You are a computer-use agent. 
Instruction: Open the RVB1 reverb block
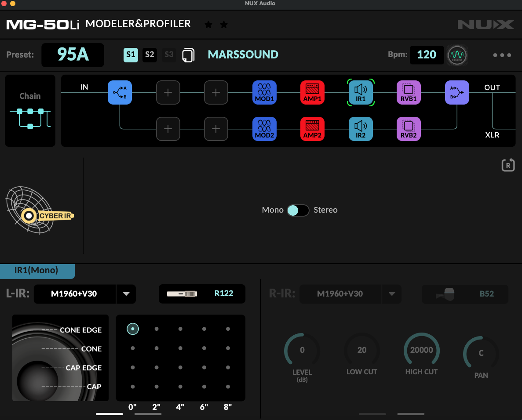click(x=409, y=92)
